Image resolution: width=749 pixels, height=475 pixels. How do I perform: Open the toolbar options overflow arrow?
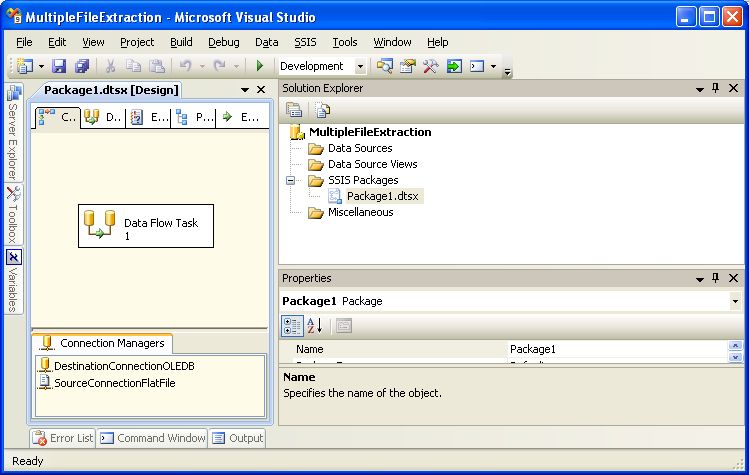tap(507, 71)
